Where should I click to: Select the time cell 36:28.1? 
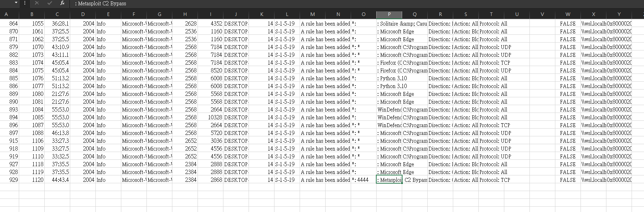[x=57, y=23]
